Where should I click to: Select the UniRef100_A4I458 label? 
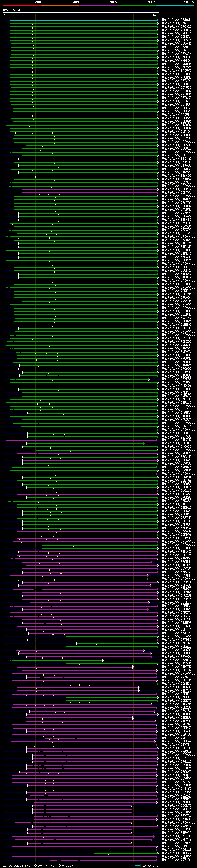point(177,494)
